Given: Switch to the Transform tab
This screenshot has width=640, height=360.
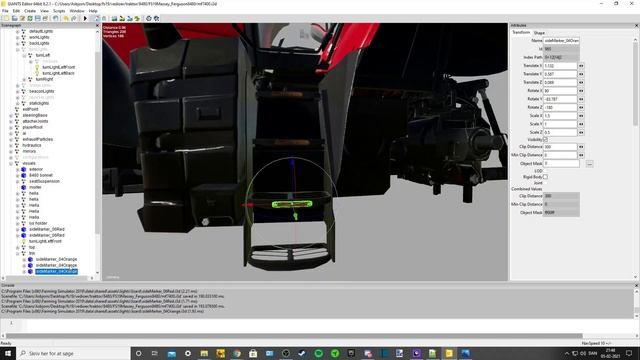Looking at the screenshot, I should [x=521, y=32].
